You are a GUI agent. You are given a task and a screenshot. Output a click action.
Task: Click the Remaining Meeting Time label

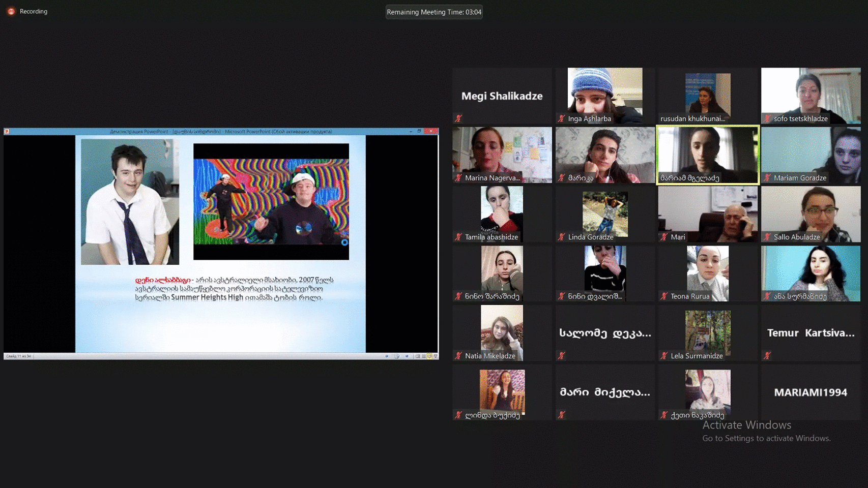[434, 12]
